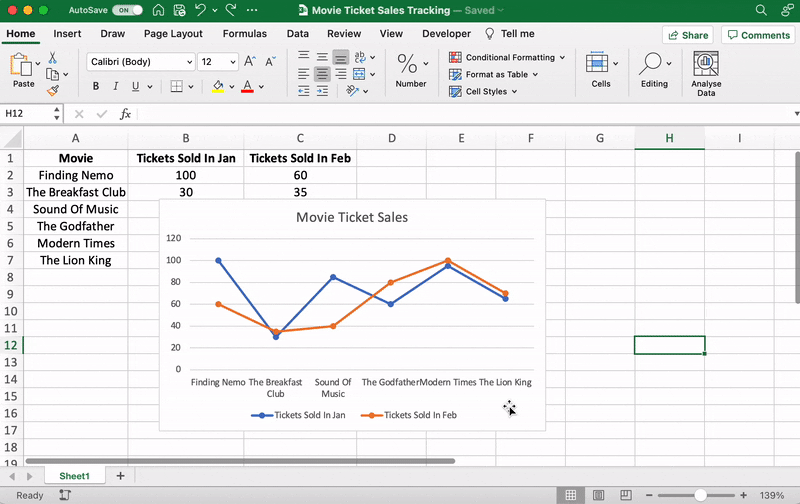800x504 pixels.
Task: Switch to Page Layout view in status bar
Action: coord(598,495)
